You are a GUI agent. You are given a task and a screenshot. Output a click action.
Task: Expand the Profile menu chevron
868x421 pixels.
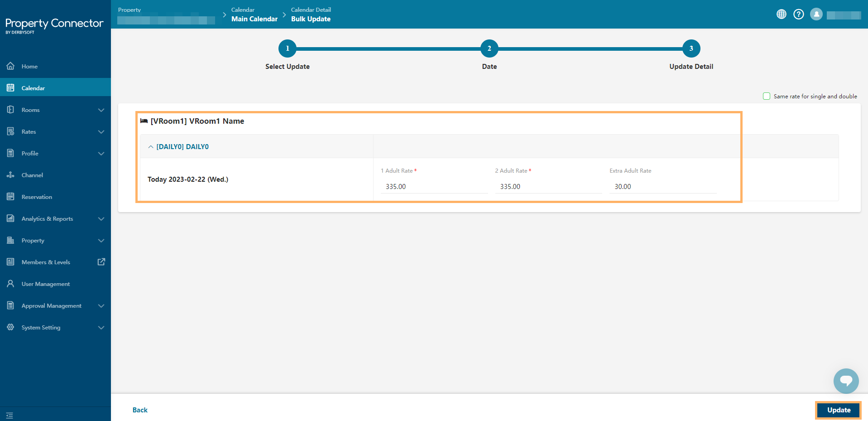(101, 154)
